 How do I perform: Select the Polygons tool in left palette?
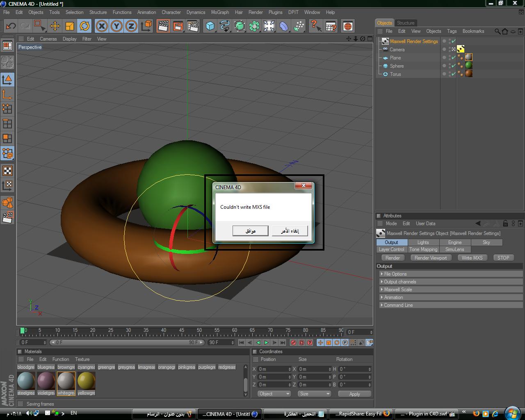coord(7,138)
